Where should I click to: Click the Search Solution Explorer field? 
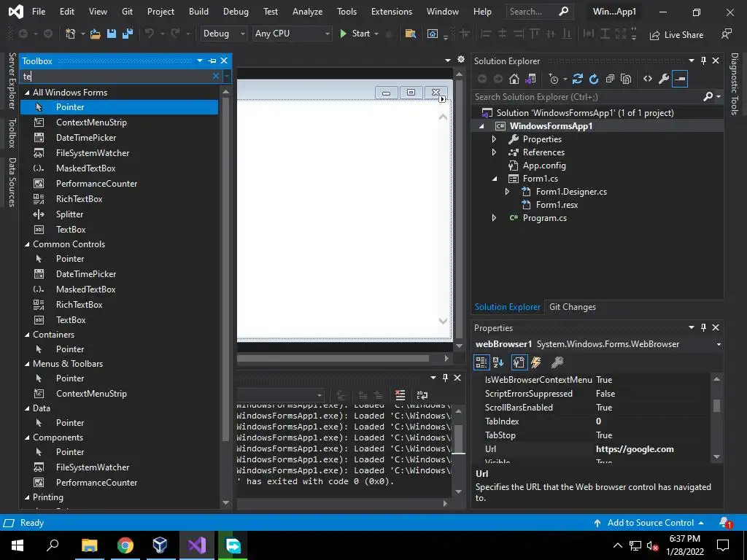[587, 97]
